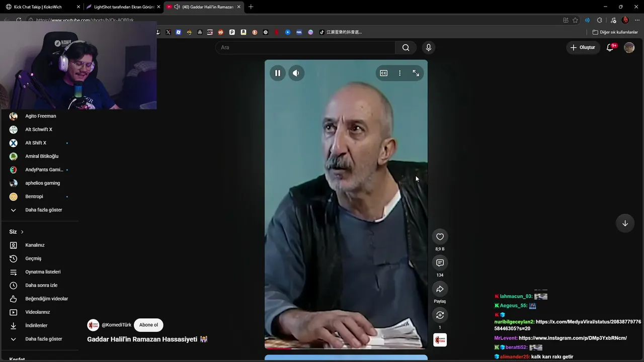
Task: Open the aphelios gaming channel
Action: pyautogui.click(x=40, y=183)
